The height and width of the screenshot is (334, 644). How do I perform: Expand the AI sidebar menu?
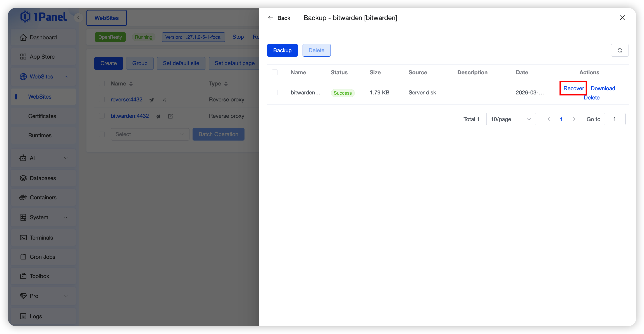[x=43, y=158]
